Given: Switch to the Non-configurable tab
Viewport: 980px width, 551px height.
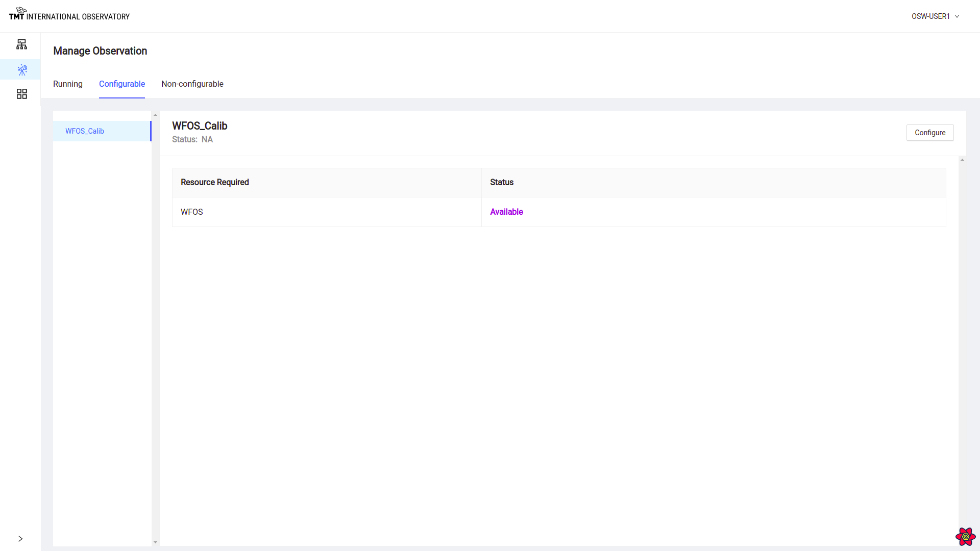Looking at the screenshot, I should tap(192, 84).
